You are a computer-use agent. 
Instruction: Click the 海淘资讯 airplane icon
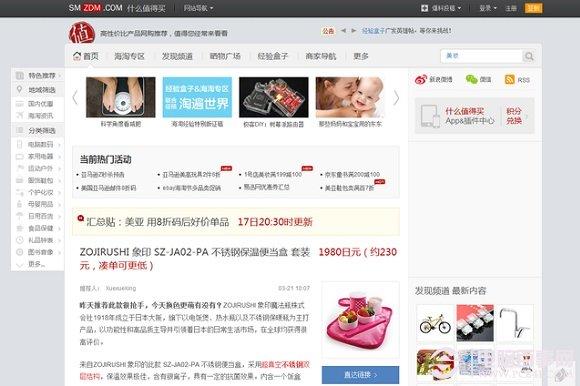[x=20, y=116]
